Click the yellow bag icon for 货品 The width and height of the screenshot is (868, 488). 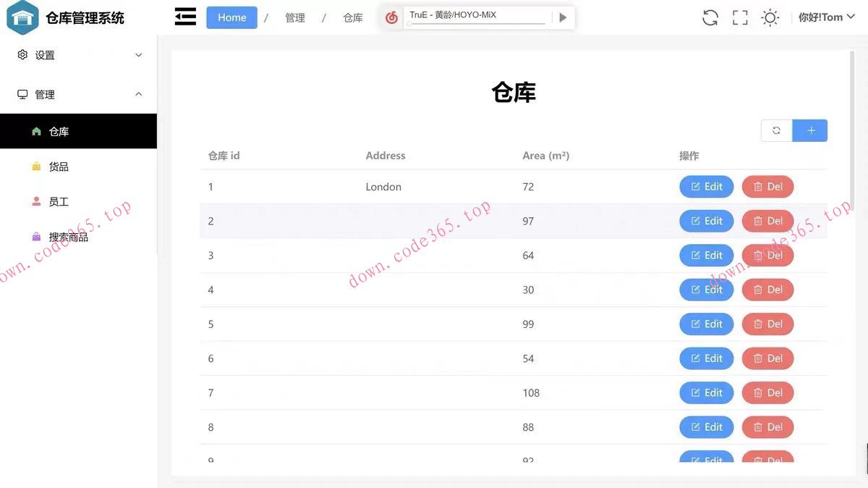click(x=36, y=167)
